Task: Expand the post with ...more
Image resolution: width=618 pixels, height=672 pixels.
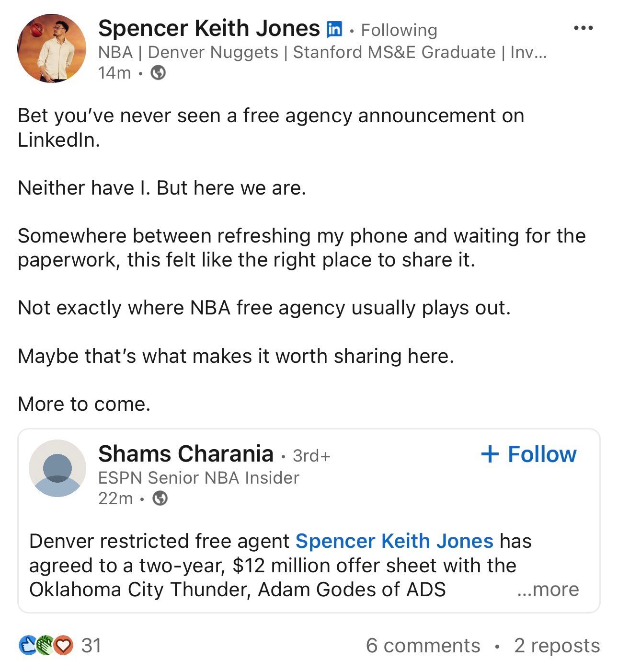Action: (x=548, y=589)
